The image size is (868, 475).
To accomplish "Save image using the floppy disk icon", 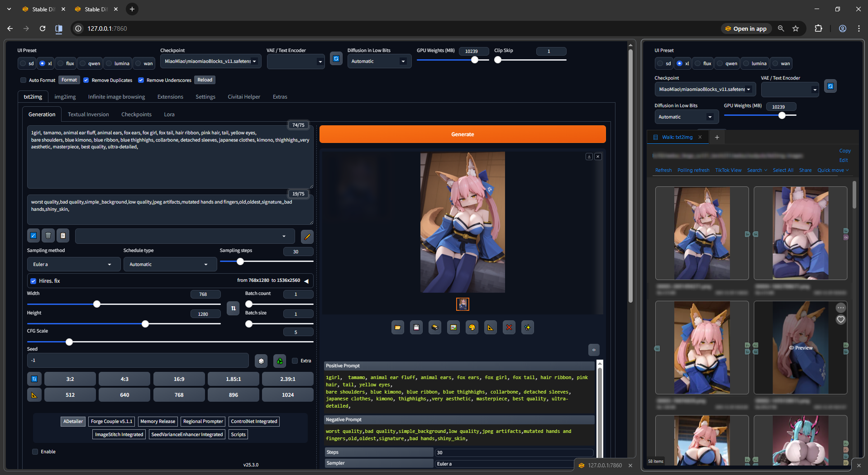I will click(x=416, y=328).
